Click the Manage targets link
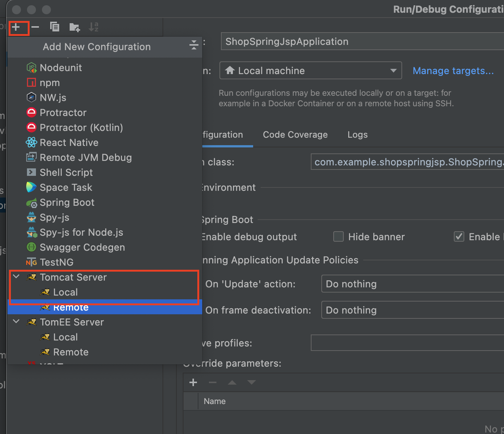The height and width of the screenshot is (434, 504). [x=453, y=71]
